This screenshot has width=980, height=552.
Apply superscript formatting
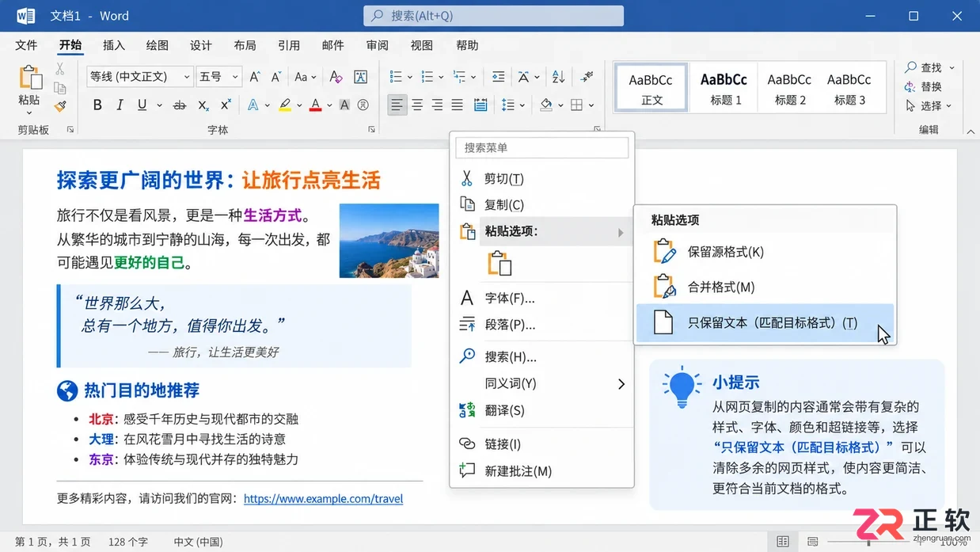click(x=226, y=105)
